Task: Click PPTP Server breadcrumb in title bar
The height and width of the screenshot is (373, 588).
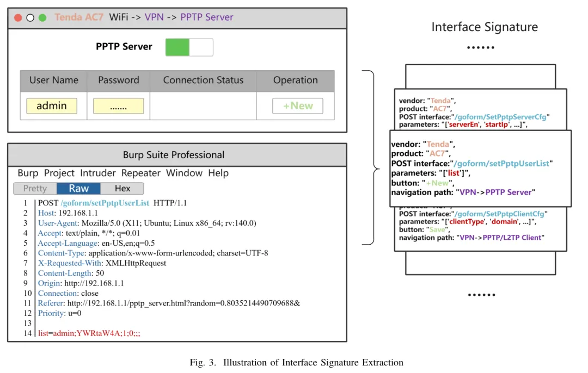Action: pyautogui.click(x=207, y=17)
